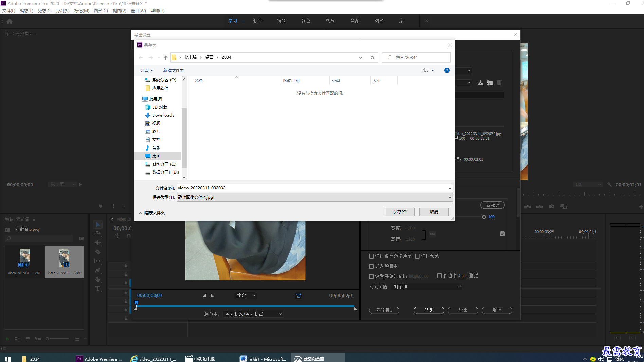Open the address bar path dropdown

pyautogui.click(x=360, y=57)
